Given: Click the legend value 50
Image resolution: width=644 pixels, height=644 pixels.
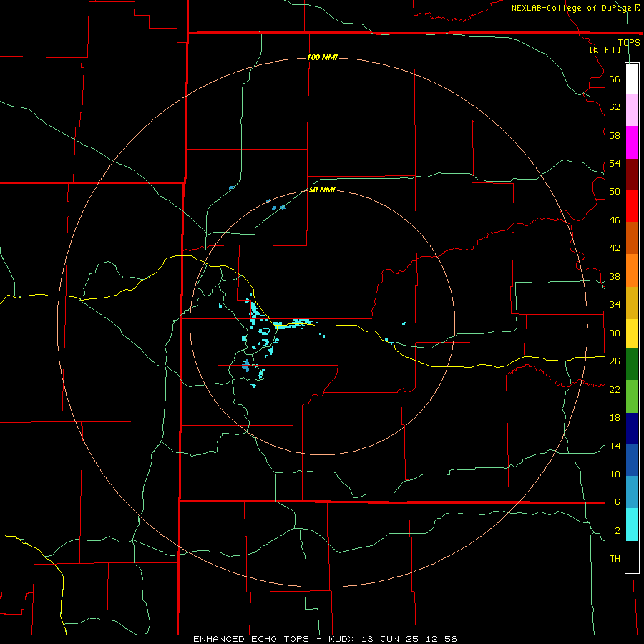Looking at the screenshot, I should (x=615, y=192).
